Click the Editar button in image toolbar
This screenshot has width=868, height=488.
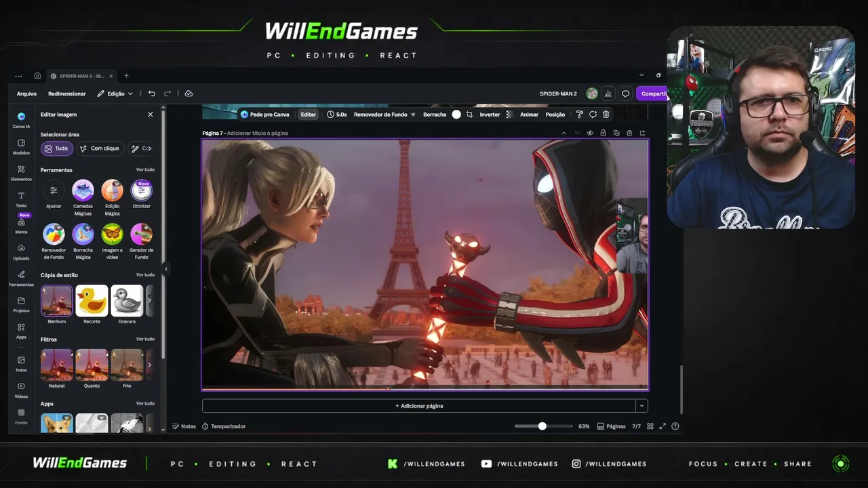(x=309, y=115)
